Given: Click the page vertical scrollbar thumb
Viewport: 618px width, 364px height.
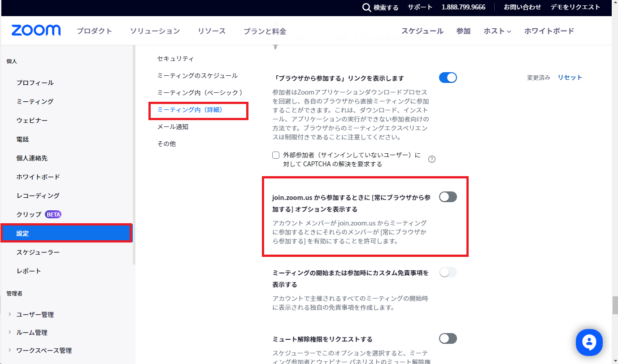Looking at the screenshot, I should (x=614, y=306).
